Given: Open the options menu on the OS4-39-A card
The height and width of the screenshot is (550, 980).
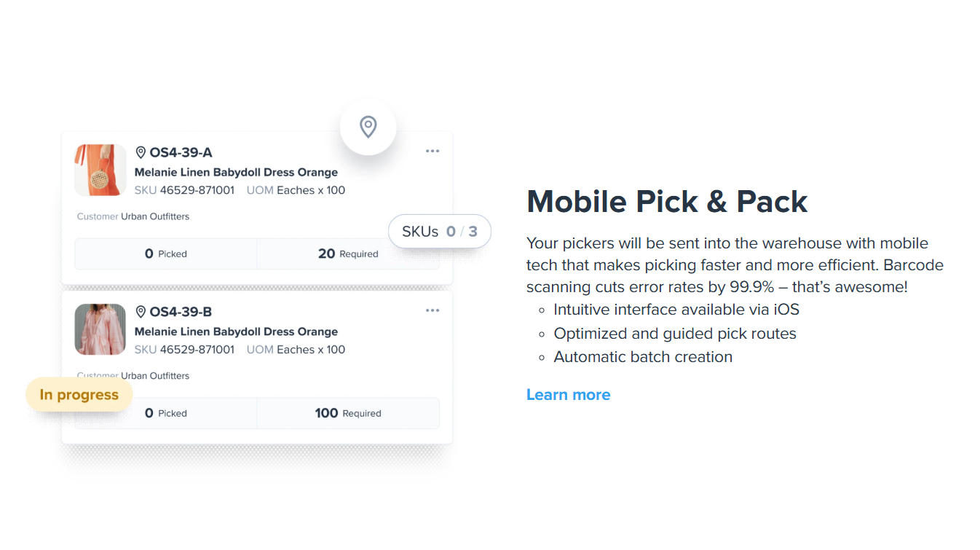Looking at the screenshot, I should 432,150.
